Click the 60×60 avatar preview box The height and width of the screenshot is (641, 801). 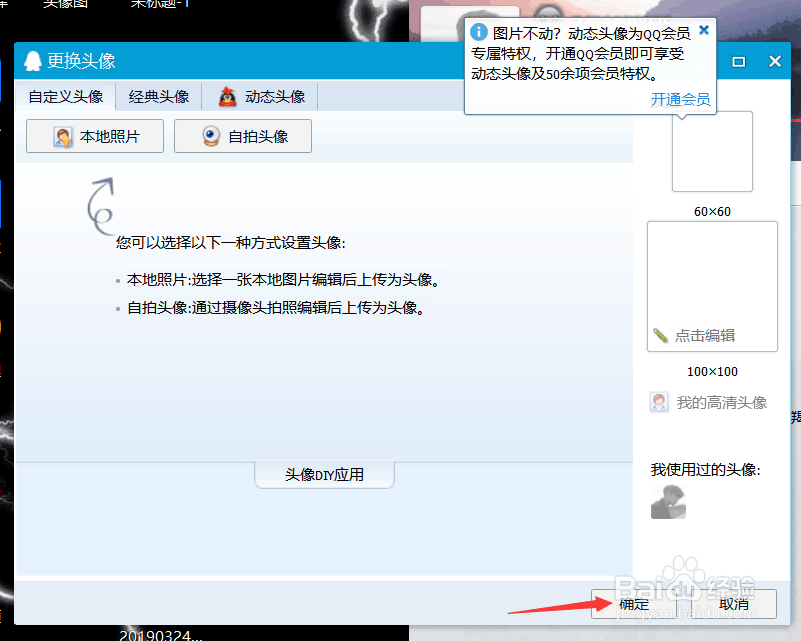click(x=712, y=151)
